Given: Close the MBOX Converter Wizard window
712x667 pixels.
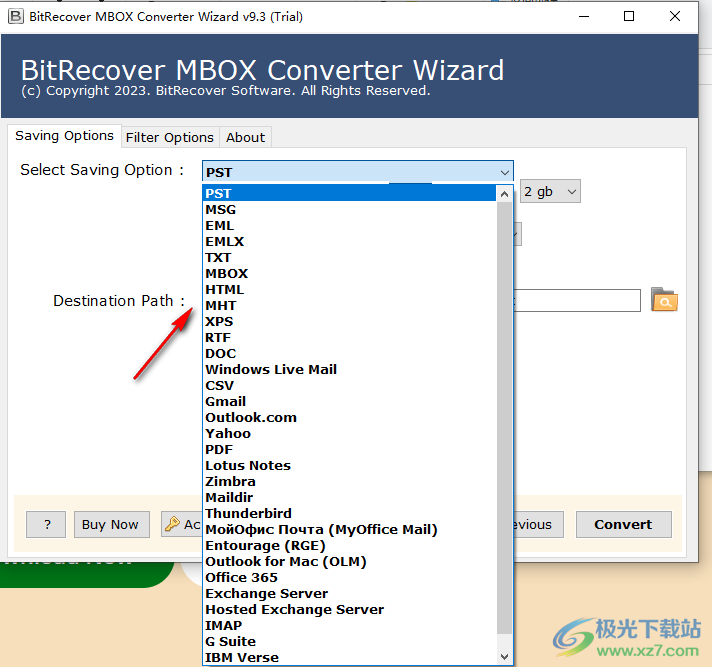Looking at the screenshot, I should coord(675,17).
